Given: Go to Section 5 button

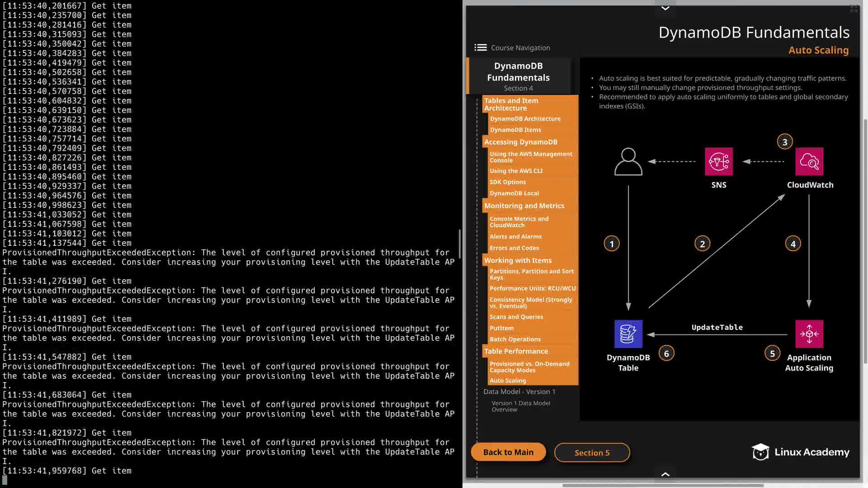Looking at the screenshot, I should click(x=592, y=453).
